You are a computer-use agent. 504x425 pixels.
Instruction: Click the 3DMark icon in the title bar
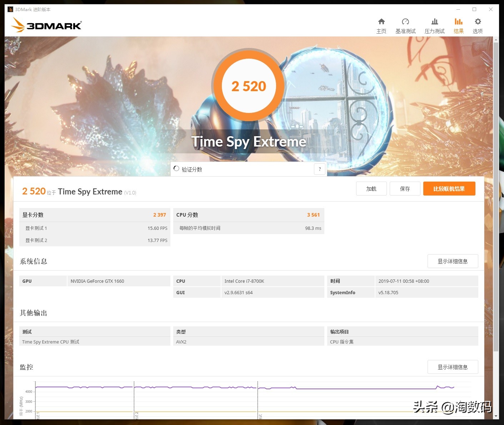10,9
